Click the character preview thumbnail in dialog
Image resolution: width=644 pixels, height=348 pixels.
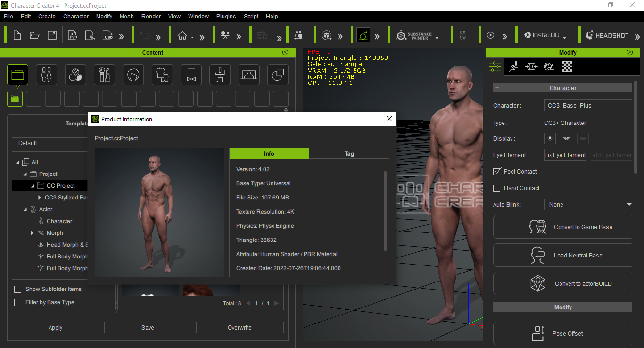(159, 212)
